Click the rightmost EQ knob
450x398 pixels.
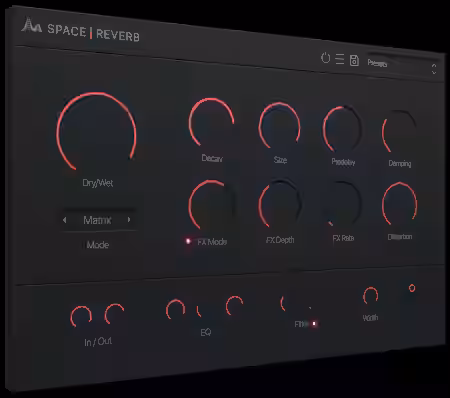[x=234, y=306]
